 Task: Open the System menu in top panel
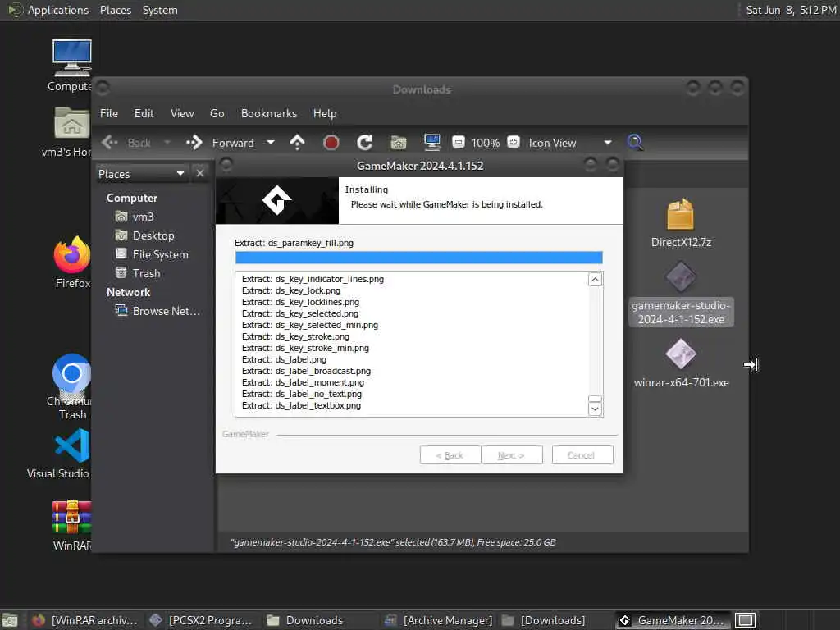coord(160,10)
